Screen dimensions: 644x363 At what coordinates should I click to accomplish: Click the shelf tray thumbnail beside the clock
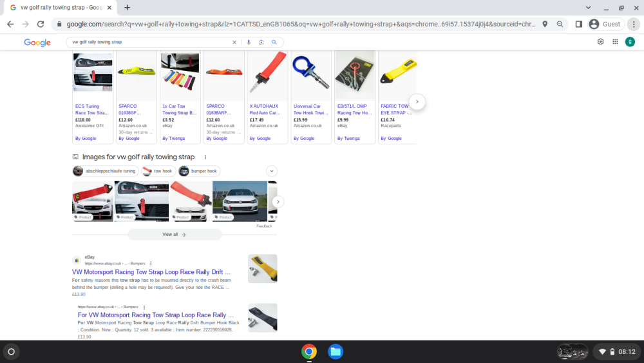[573, 352]
